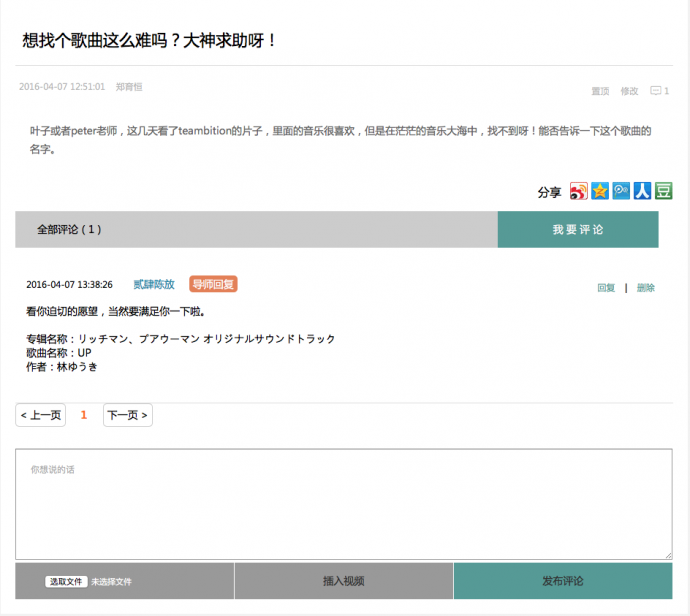Click the 选取文件 file chooser button
The height and width of the screenshot is (616, 690).
pos(67,581)
